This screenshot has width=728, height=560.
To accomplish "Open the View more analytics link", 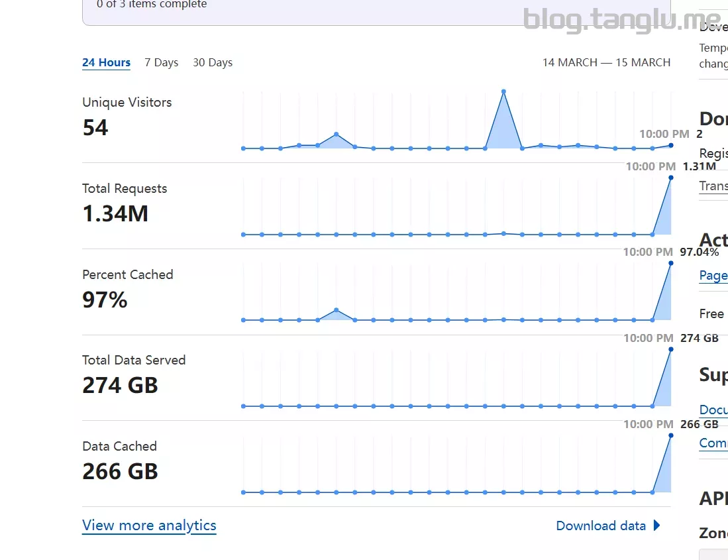I will click(149, 526).
